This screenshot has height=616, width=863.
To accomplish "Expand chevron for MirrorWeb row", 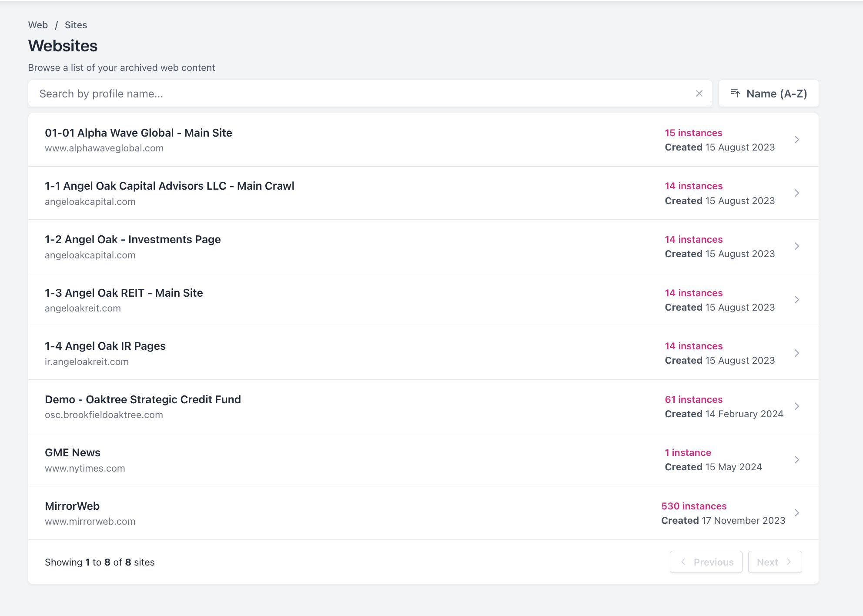I will click(x=797, y=513).
